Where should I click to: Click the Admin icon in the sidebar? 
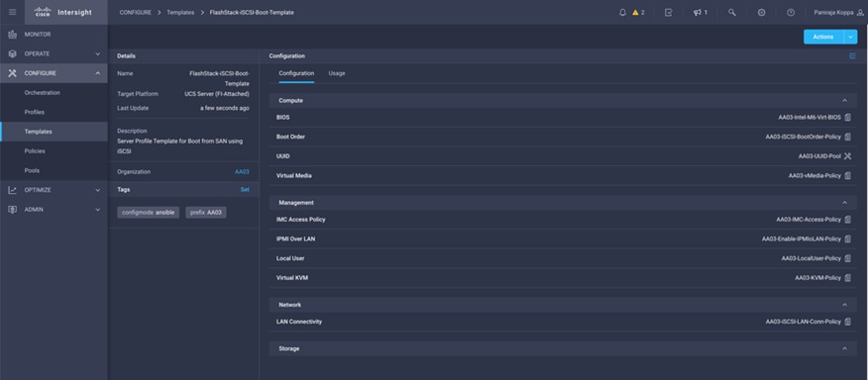coord(12,210)
